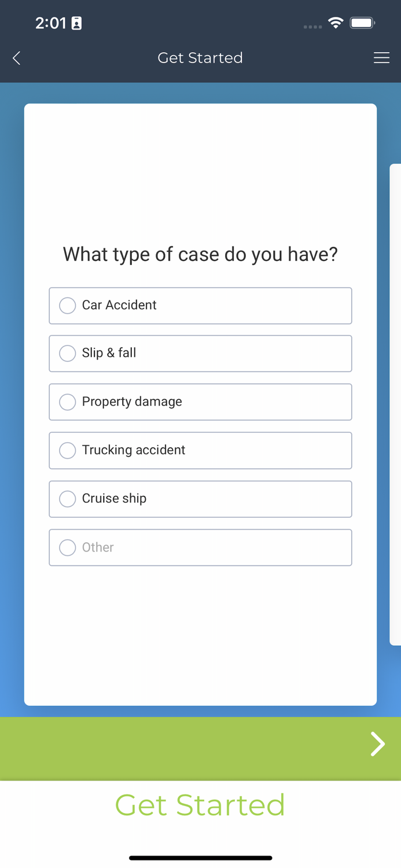Choose Slip & fall as your case type
Screen dimensions: 401x868
[x=200, y=353]
